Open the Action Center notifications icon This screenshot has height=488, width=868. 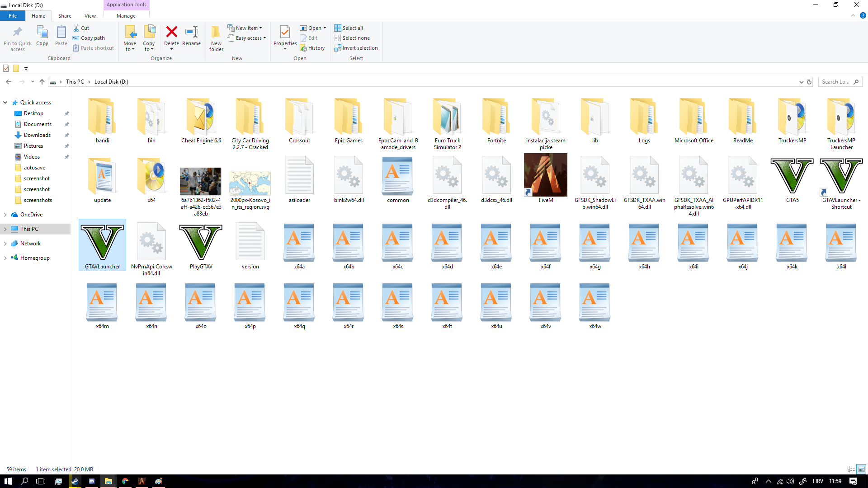(853, 481)
